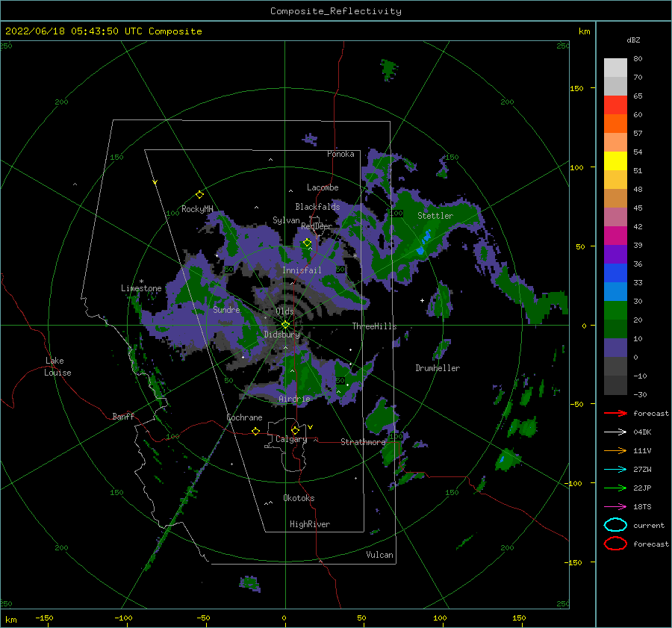Click the orange 111V arrow icon
Viewport: 672px width, 628px height.
(615, 450)
